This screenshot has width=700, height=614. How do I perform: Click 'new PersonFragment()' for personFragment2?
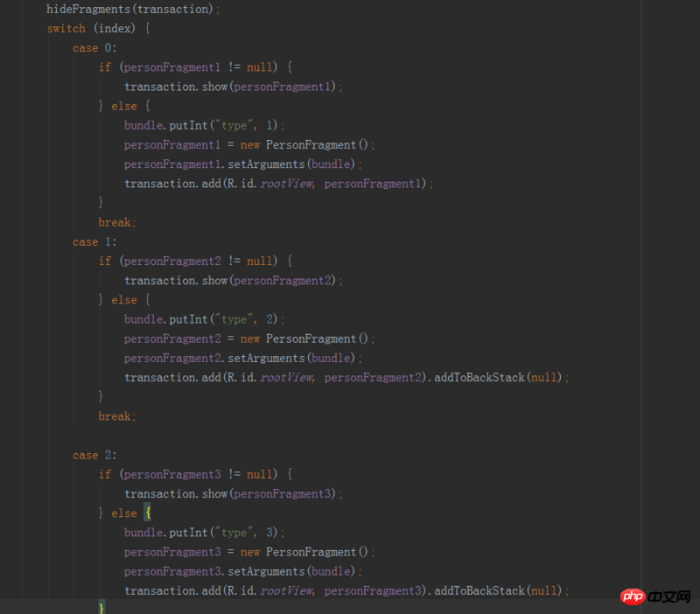(304, 338)
